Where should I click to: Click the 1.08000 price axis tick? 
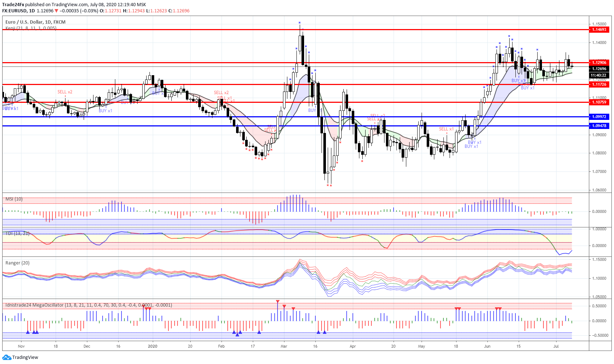click(x=599, y=153)
